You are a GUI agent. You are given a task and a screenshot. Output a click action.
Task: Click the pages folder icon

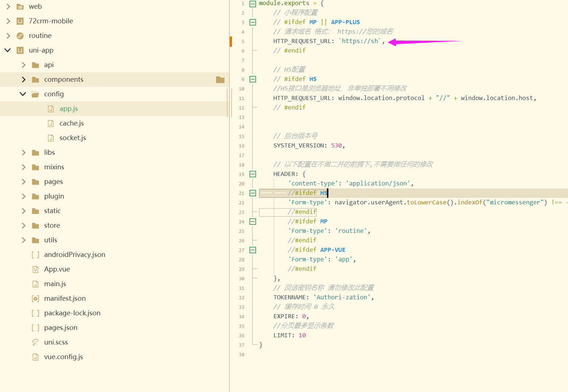tap(35, 182)
